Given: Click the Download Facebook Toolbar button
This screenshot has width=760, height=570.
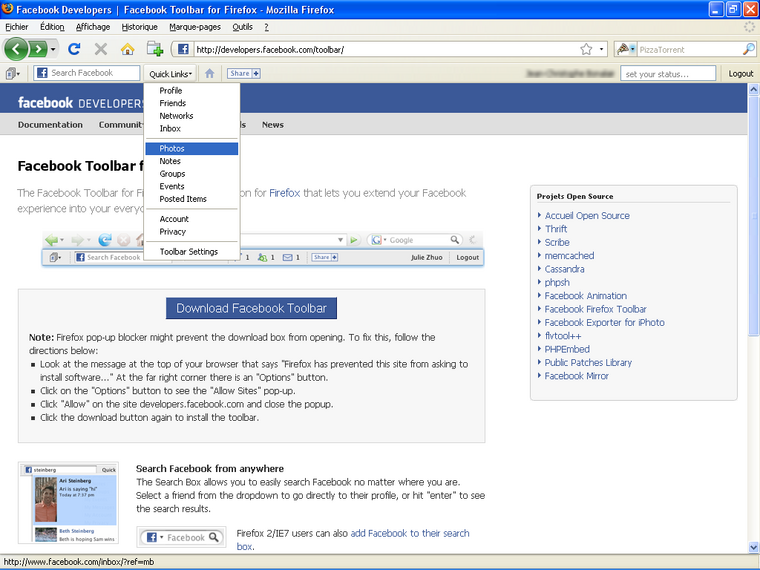Looking at the screenshot, I should (x=251, y=308).
